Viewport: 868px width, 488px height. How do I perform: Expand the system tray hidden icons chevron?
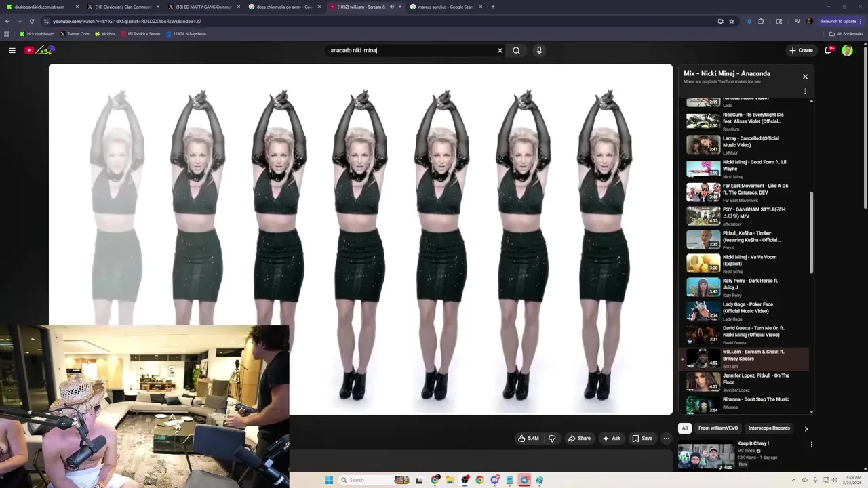pos(793,480)
